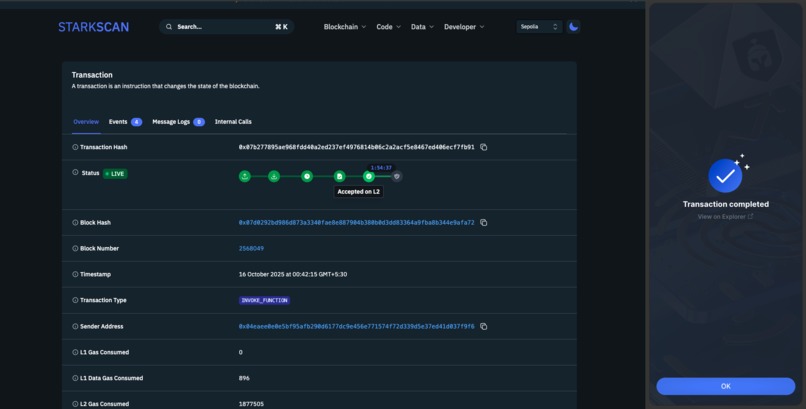Click the STARKSCAN logo
Viewport: 806px width, 409px height.
(93, 27)
